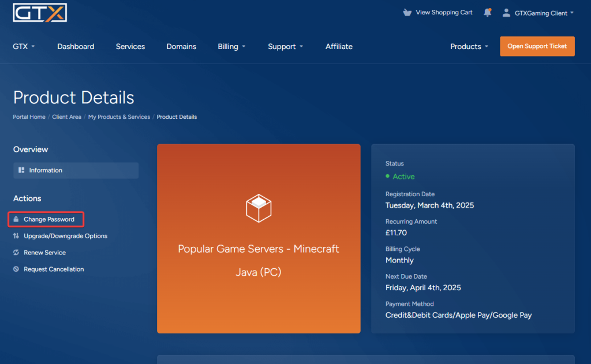The image size is (591, 364).
Task: Click the Active status text
Action: coord(403,177)
